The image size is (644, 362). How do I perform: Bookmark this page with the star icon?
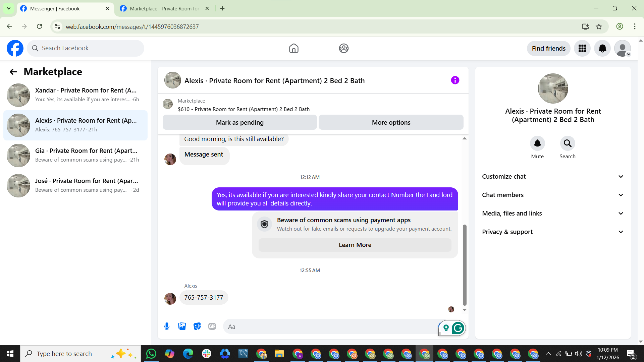pos(599,26)
